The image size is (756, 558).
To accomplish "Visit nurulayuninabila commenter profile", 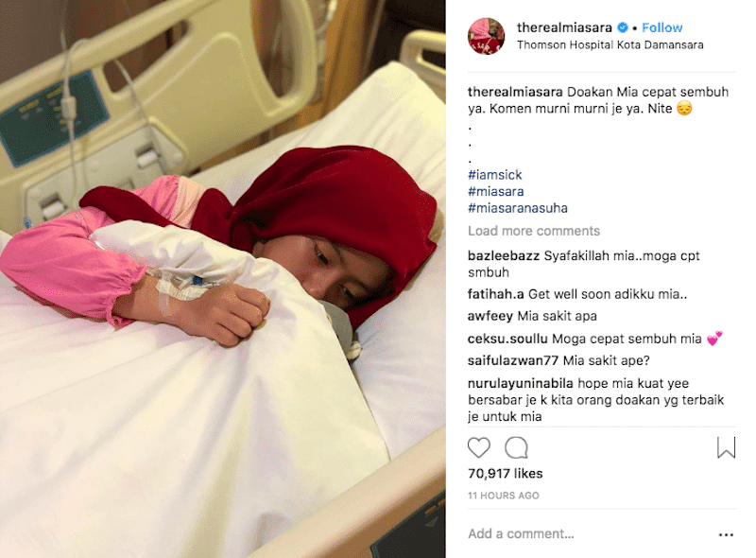I will 521,383.
